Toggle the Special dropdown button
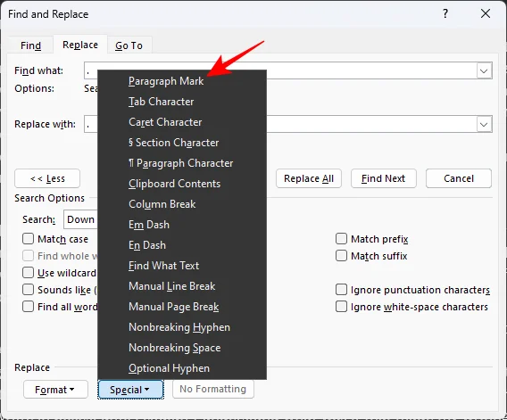This screenshot has width=507, height=420. point(130,390)
